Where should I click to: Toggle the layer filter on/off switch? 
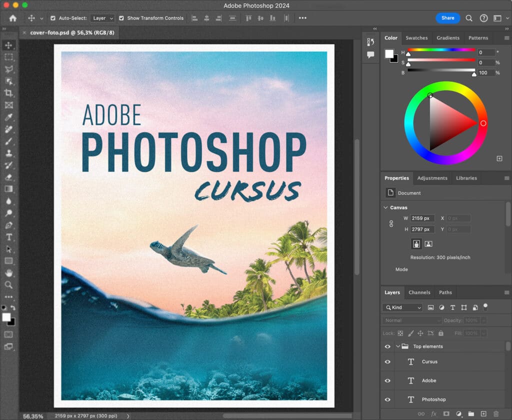point(485,307)
